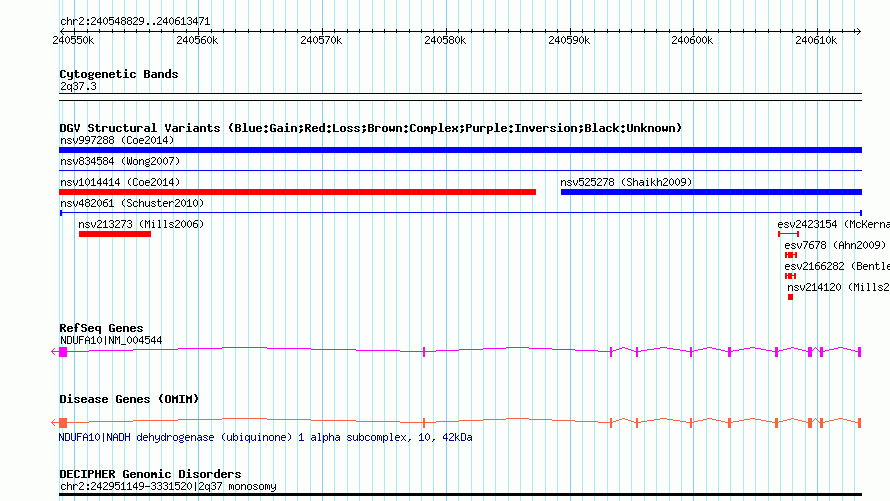Click the magenta first exon block of NDUFA10
This screenshot has height=501, width=890.
(x=63, y=352)
